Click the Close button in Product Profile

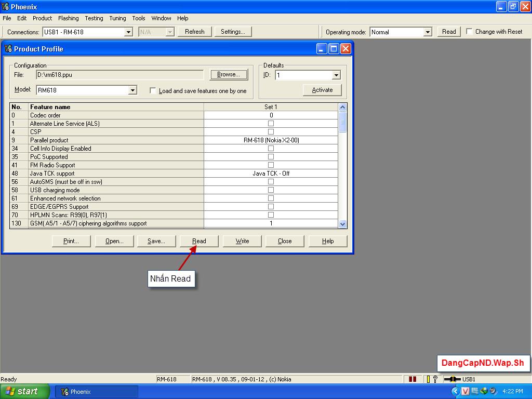[x=285, y=241]
